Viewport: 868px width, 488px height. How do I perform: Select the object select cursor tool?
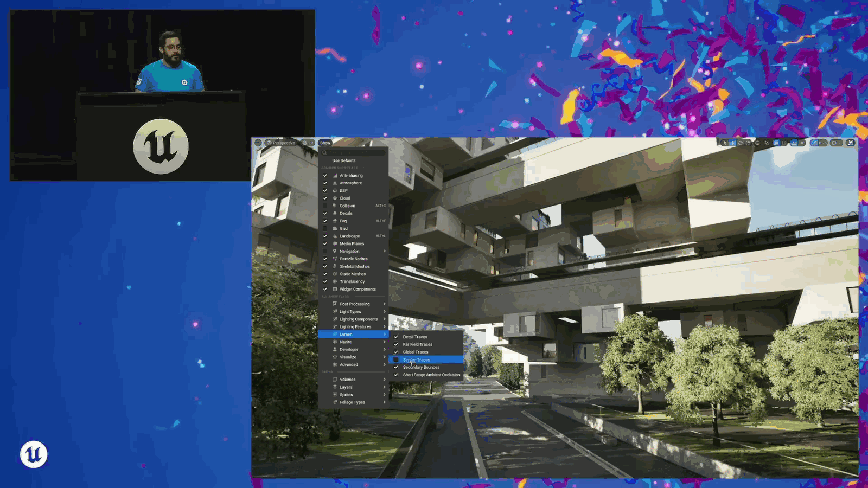point(724,143)
